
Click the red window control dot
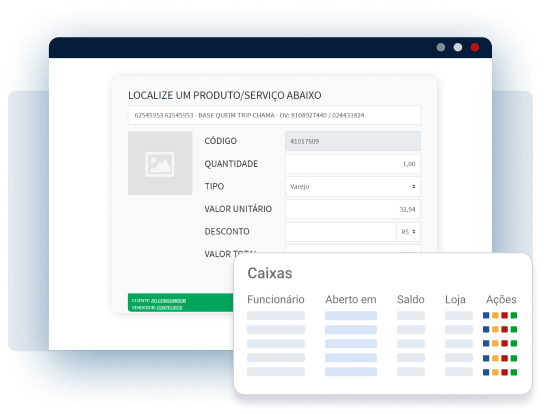[475, 47]
